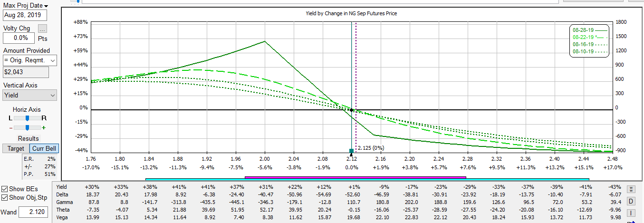Click the E.R. 2% result value
Viewport: 644px width, 223px height.
(51, 158)
